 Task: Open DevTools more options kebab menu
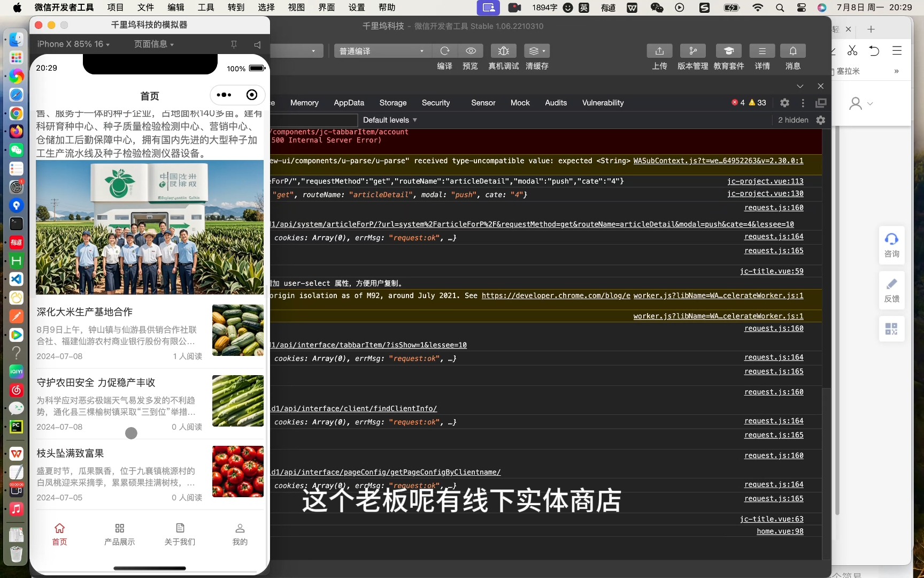[803, 103]
